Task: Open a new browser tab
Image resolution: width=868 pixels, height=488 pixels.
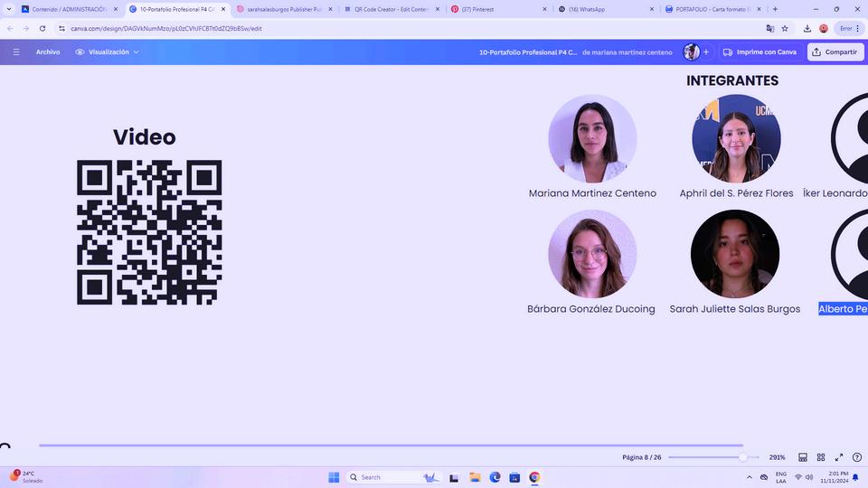Action: [775, 9]
